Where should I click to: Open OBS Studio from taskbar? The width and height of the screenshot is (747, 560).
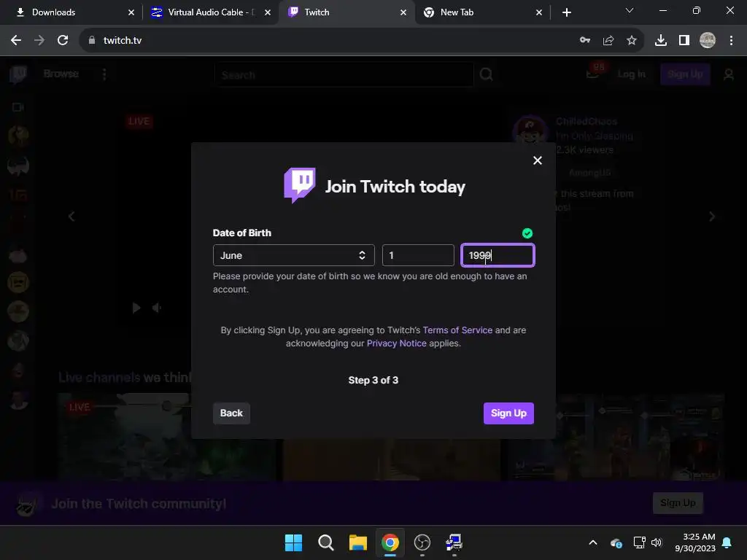[422, 542]
